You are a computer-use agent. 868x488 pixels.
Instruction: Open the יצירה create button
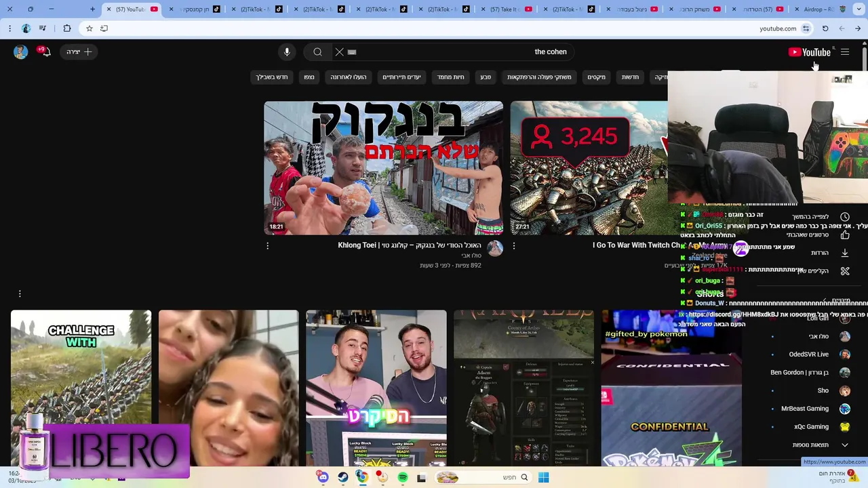coord(79,52)
